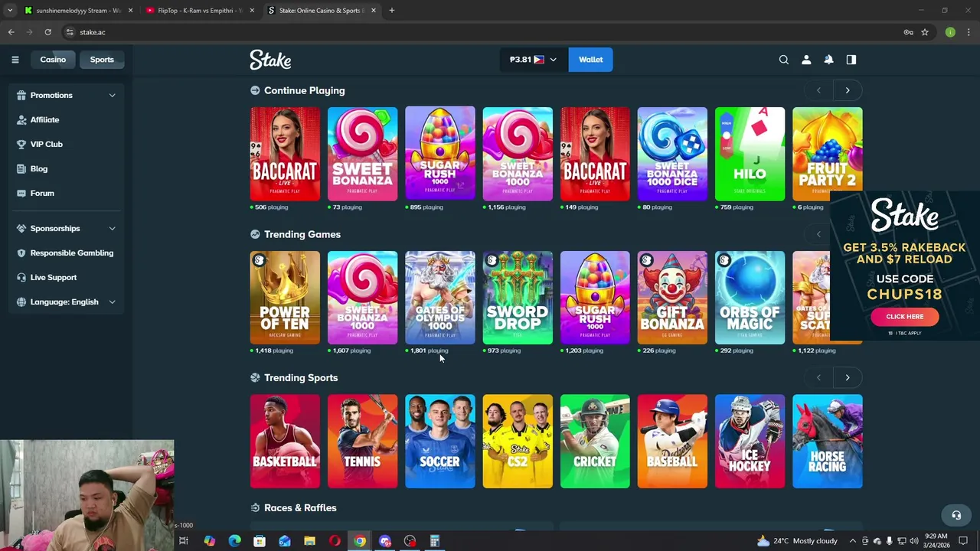Click the VIP Club trophy icon

tap(22, 144)
